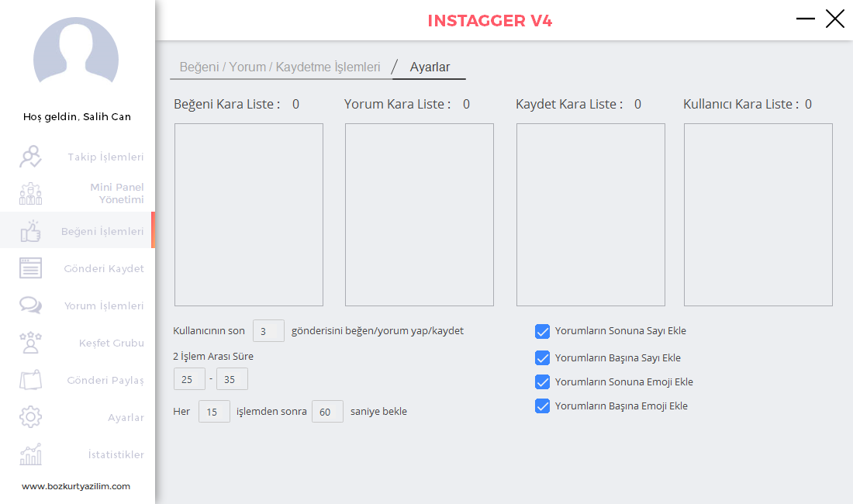Click the Kullanıcının son count field
This screenshot has width=853, height=504.
tap(269, 330)
